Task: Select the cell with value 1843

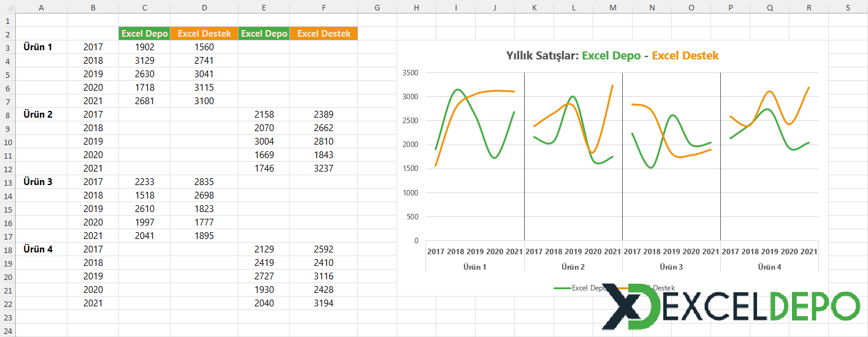Action: tap(324, 155)
